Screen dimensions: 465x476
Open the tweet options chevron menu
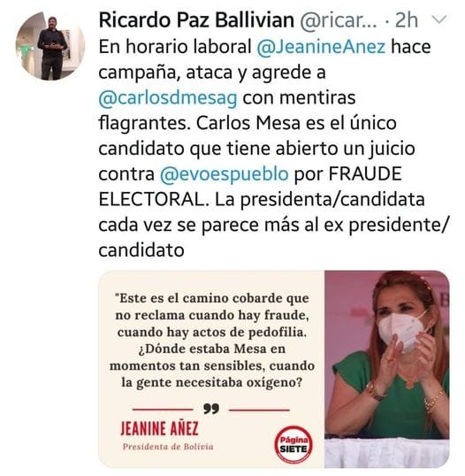(439, 19)
